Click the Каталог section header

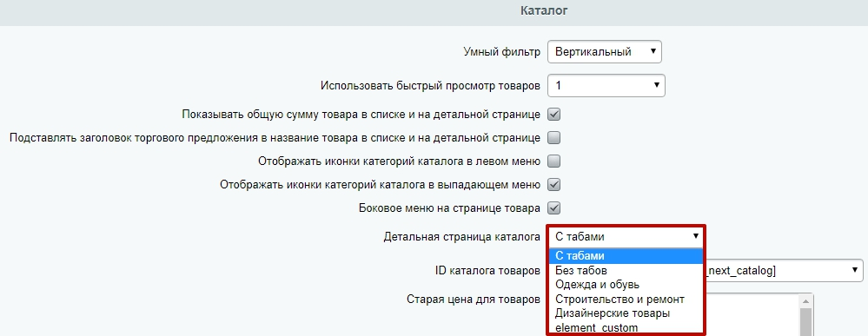point(544,10)
